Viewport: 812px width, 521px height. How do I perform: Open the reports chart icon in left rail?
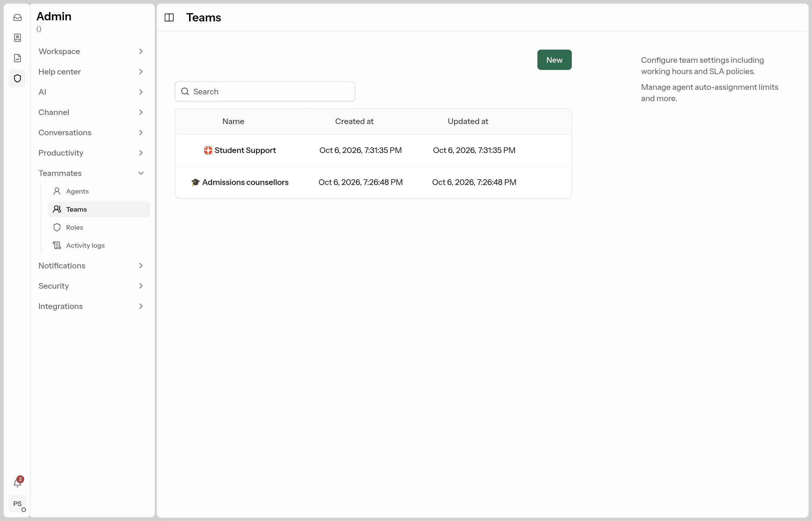[17, 58]
